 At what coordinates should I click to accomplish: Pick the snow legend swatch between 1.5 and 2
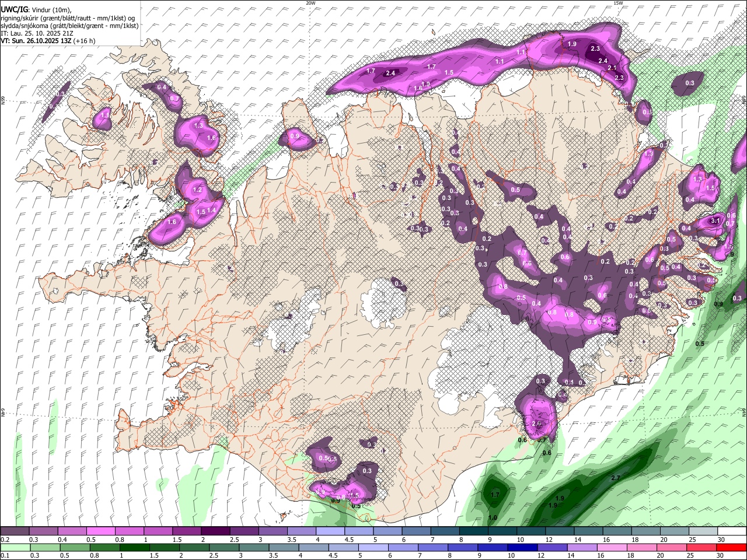pyautogui.click(x=187, y=531)
